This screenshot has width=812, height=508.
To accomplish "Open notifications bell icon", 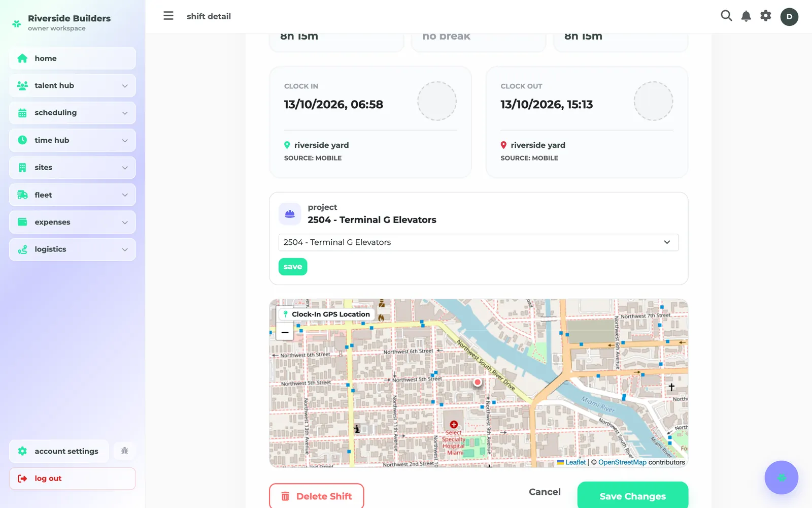I will [x=746, y=16].
